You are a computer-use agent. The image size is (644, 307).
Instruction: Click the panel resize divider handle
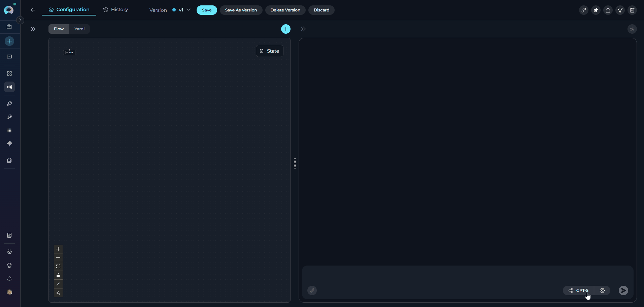(x=295, y=163)
